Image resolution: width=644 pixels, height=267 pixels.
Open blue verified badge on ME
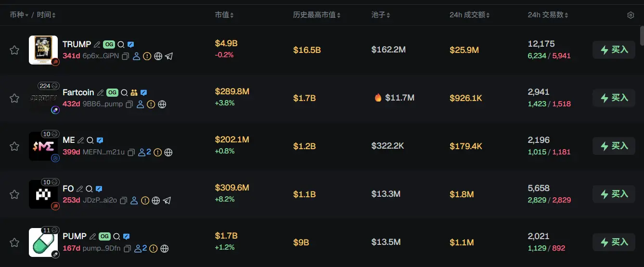tap(100, 140)
